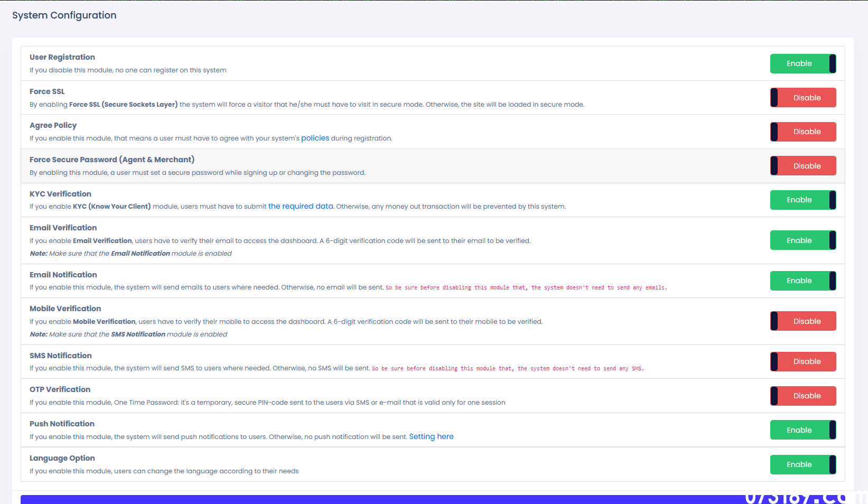Click the Language Option heading
Screen dimensions: 868x504
click(x=62, y=458)
